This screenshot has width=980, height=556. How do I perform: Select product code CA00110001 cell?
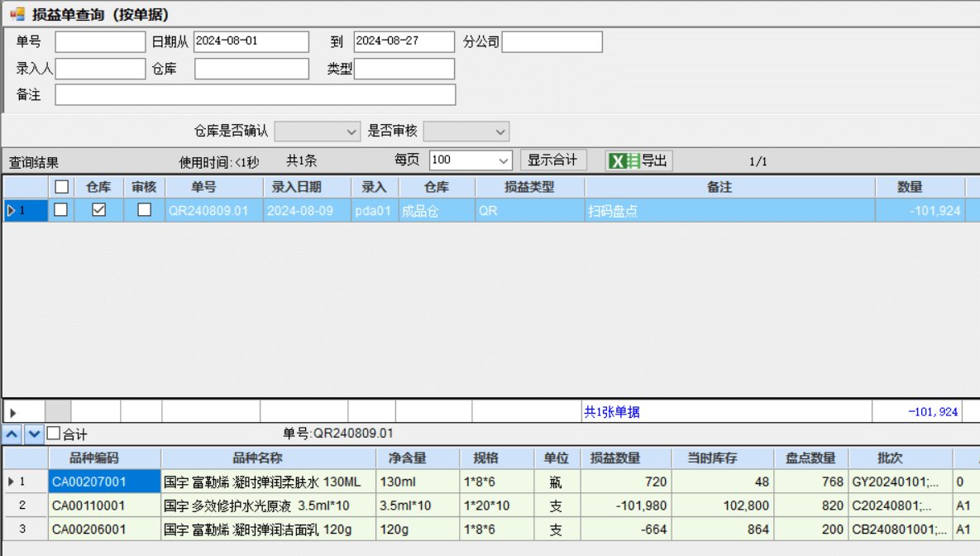103,506
